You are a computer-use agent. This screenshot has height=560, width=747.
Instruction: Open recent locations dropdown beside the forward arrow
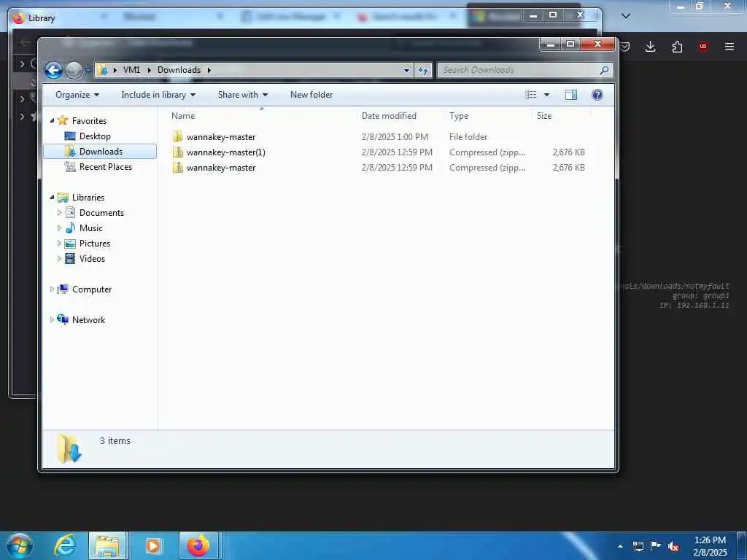click(88, 71)
